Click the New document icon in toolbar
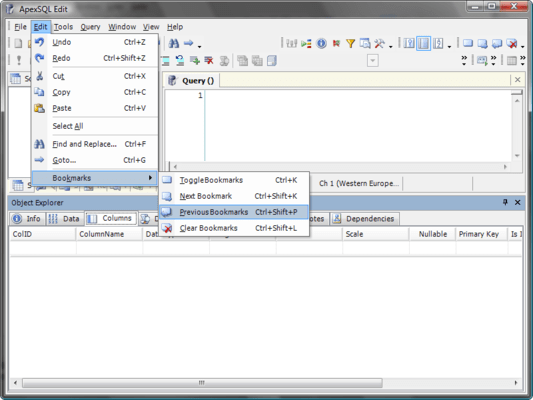 (18, 43)
